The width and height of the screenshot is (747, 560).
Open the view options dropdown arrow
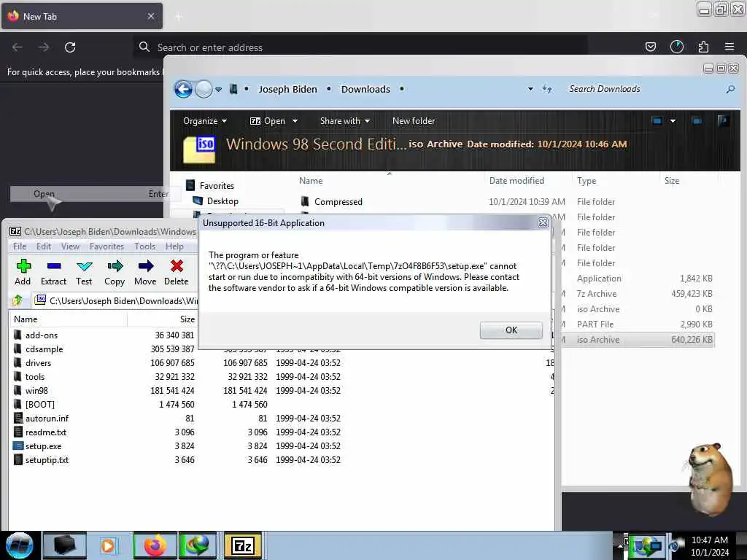673,121
